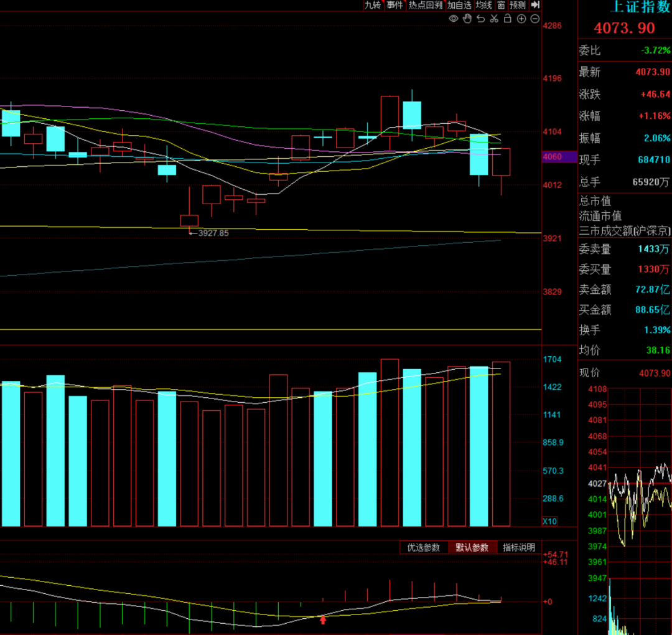The height and width of the screenshot is (635, 672).
Task: Click the 窗 window button
Action: click(x=501, y=5)
